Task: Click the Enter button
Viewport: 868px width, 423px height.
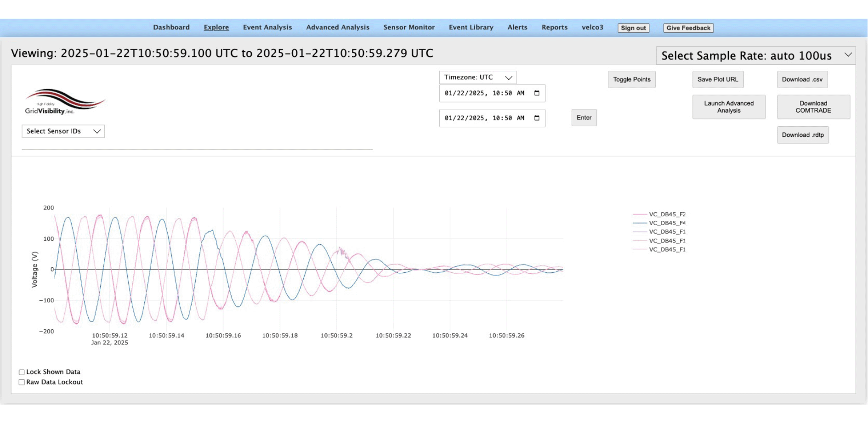Action: (584, 118)
